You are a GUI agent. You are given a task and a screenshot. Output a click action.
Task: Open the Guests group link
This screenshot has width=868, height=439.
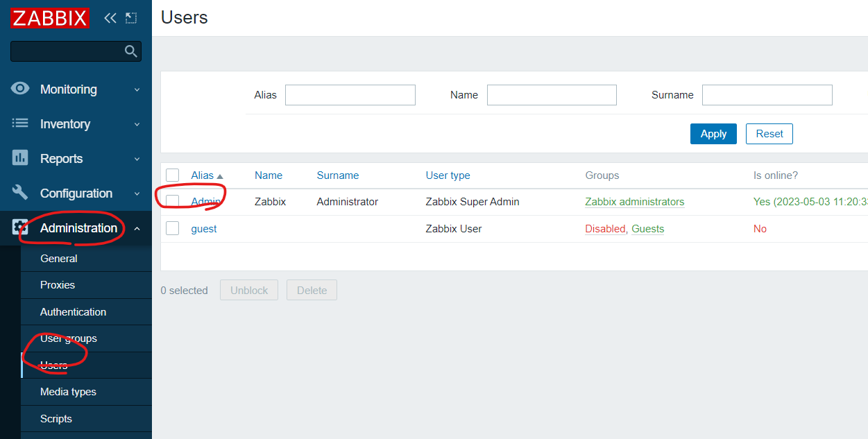tap(648, 229)
